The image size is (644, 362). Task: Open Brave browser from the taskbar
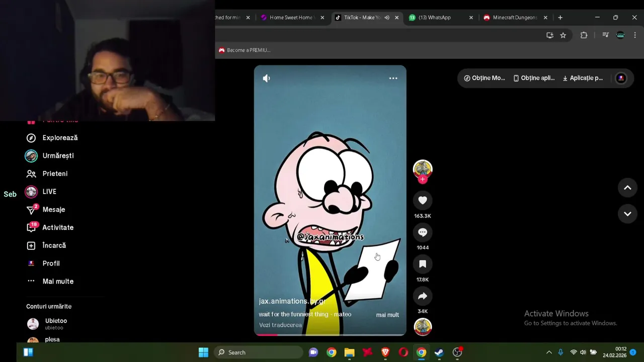(x=385, y=352)
